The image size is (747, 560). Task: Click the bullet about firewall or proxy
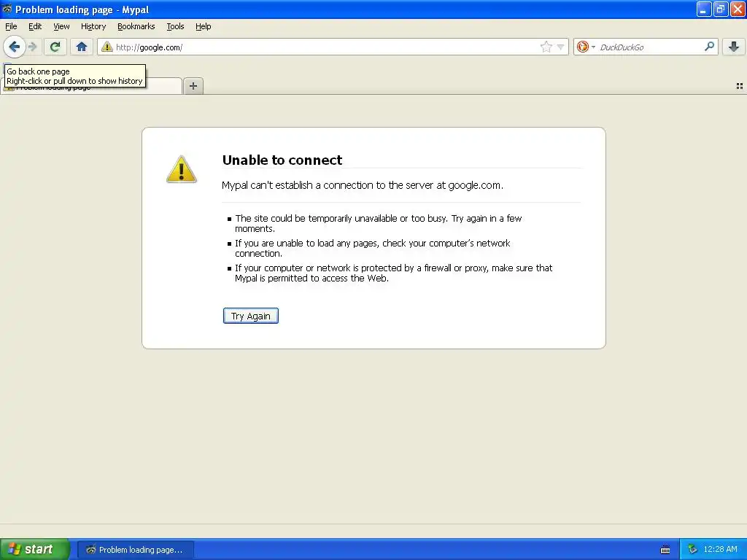point(393,273)
